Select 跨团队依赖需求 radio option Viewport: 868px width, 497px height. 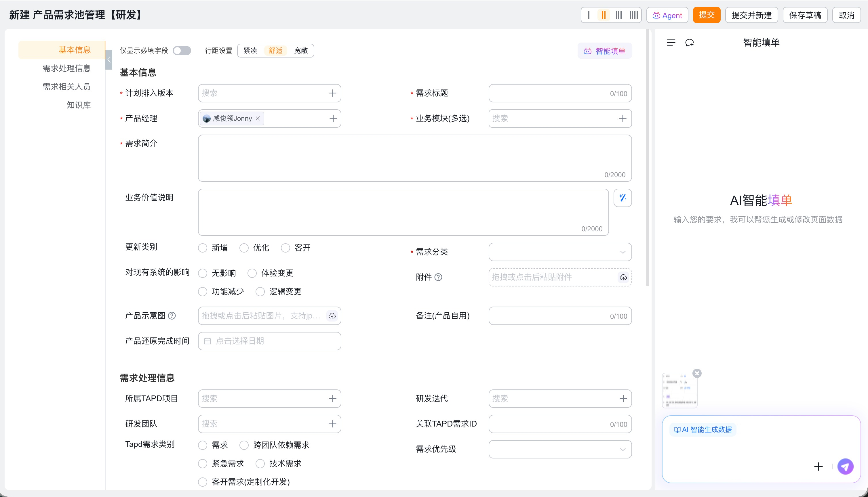pyautogui.click(x=244, y=445)
